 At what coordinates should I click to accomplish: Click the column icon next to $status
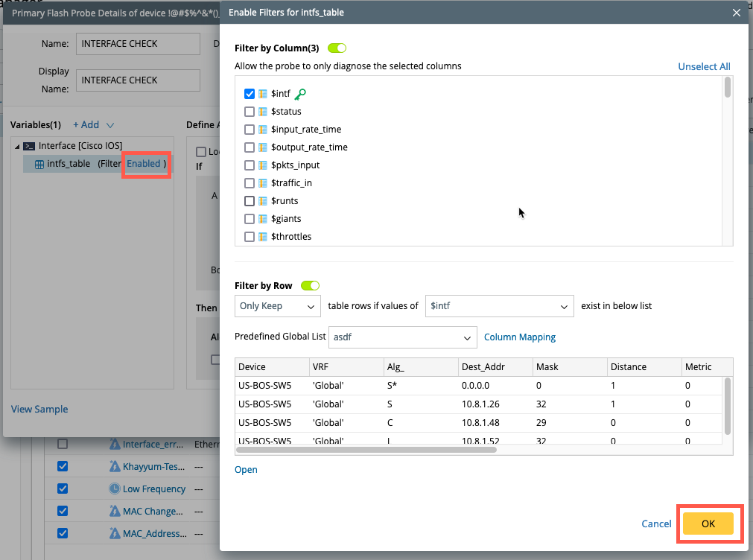(263, 112)
